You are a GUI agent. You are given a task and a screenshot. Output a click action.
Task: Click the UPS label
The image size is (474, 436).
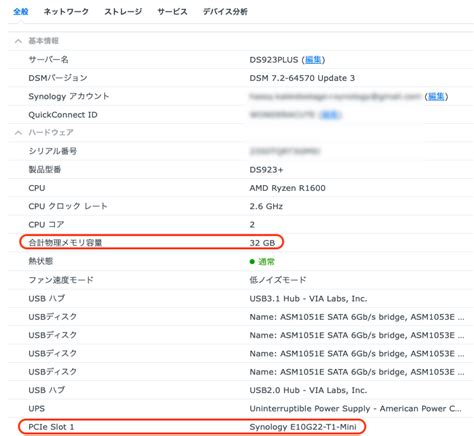pyautogui.click(x=36, y=408)
